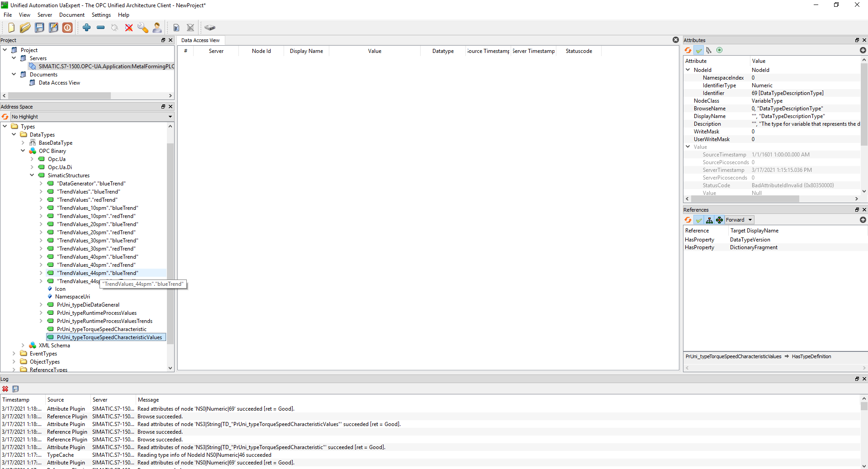Float the Address Space panel
The width and height of the screenshot is (868, 469).
[x=163, y=107]
